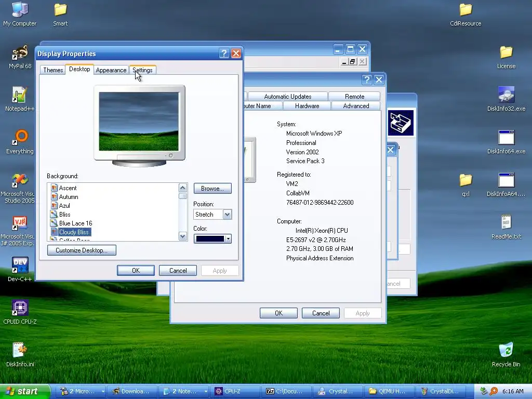Screen dimensions: 532x399
Task: Select DiskInfo64.exe desktop icon
Action: pos(506,142)
